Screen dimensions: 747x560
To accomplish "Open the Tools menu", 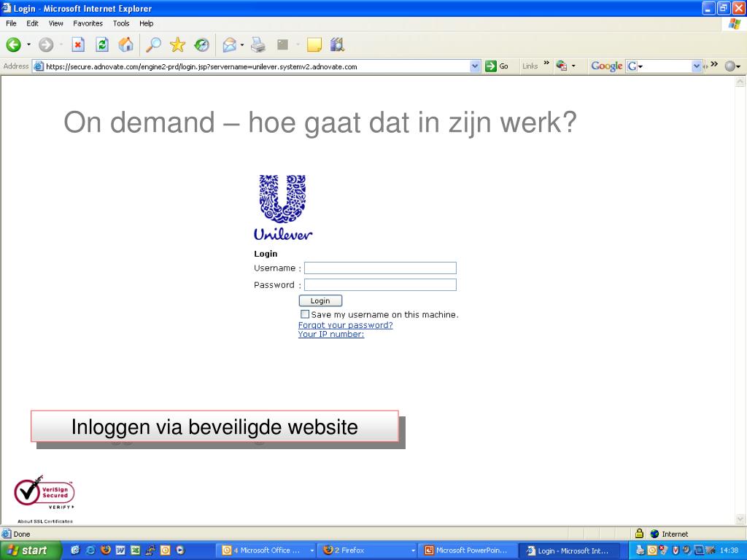I will [x=121, y=23].
